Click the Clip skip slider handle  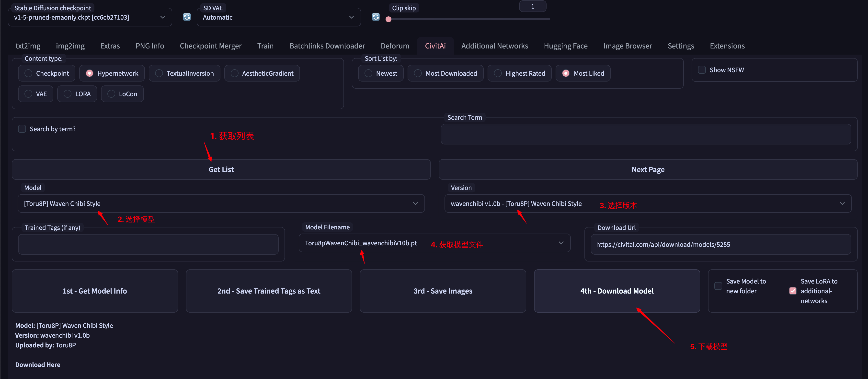388,19
